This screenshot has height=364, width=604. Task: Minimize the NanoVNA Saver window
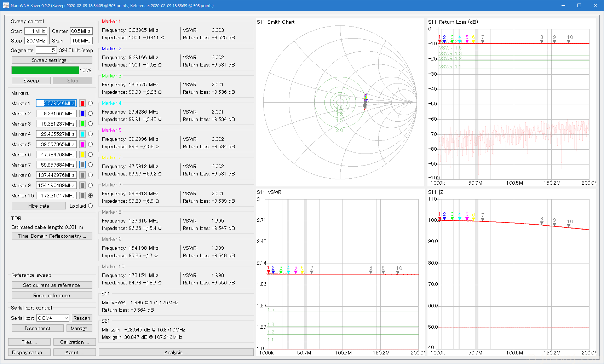(x=563, y=5)
